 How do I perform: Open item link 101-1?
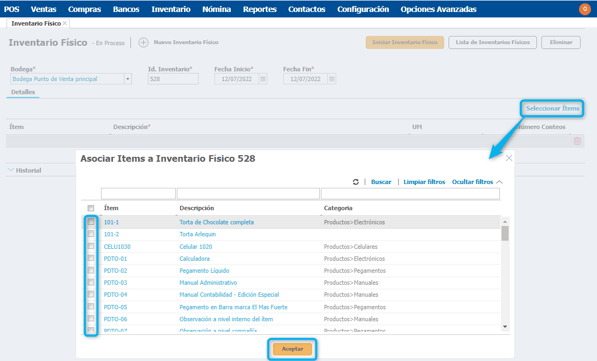point(111,222)
